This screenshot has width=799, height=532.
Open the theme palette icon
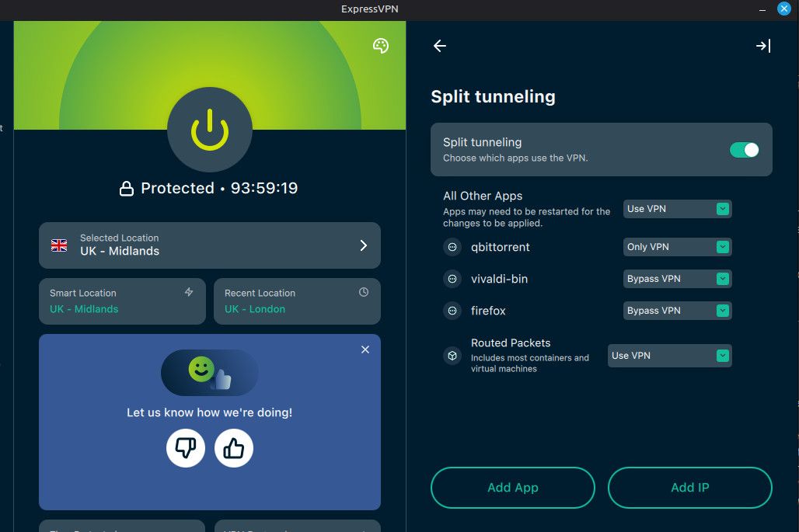coord(381,46)
